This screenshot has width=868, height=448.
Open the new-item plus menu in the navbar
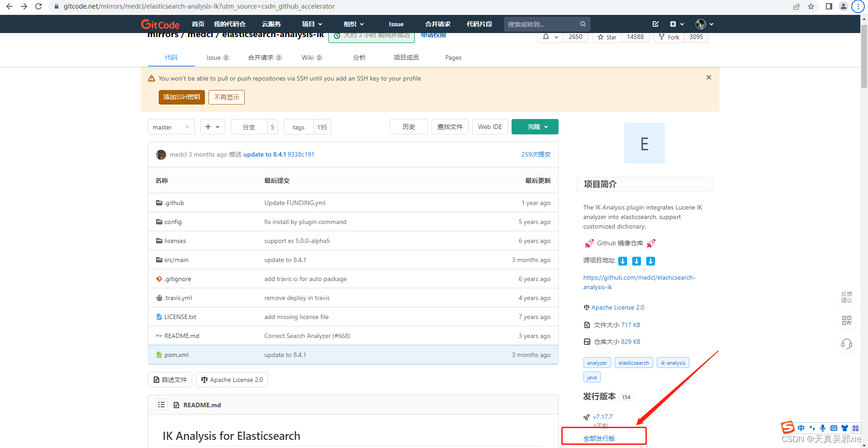click(x=677, y=24)
